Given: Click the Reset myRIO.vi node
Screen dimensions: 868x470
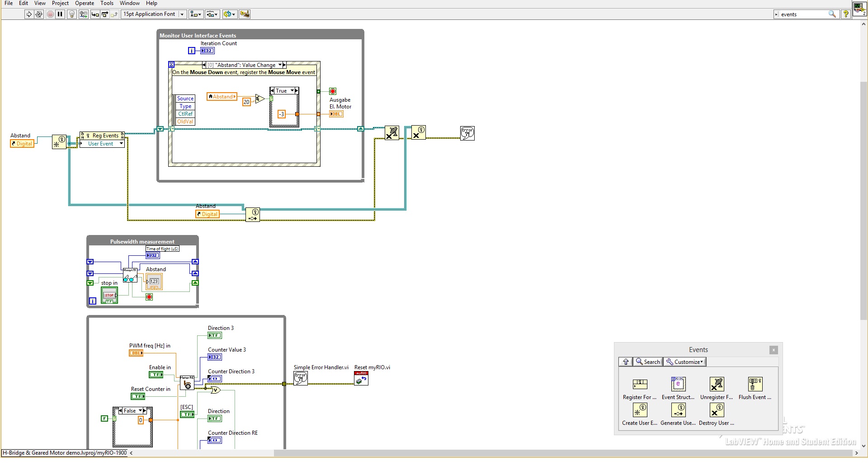Looking at the screenshot, I should click(361, 379).
